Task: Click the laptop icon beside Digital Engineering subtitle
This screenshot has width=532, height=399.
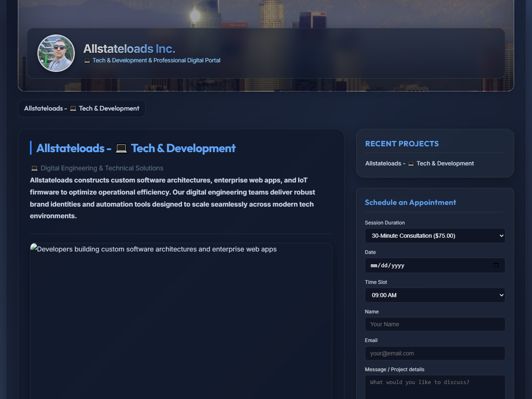Action: [34, 168]
